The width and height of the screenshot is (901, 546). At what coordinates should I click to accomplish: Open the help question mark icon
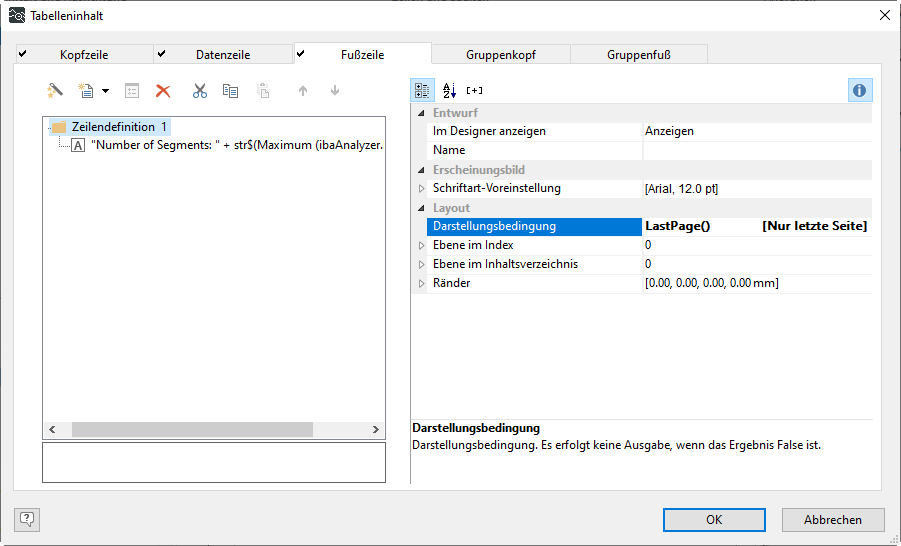pyautogui.click(x=27, y=519)
